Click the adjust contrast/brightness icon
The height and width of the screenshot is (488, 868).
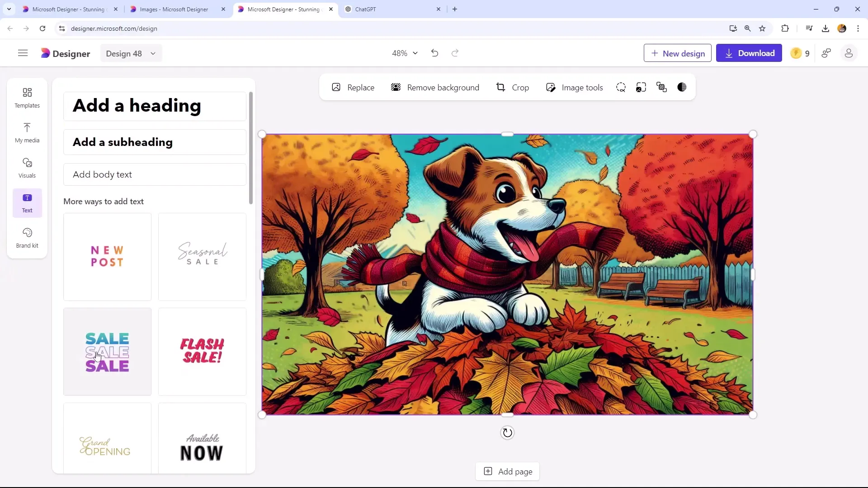683,88
